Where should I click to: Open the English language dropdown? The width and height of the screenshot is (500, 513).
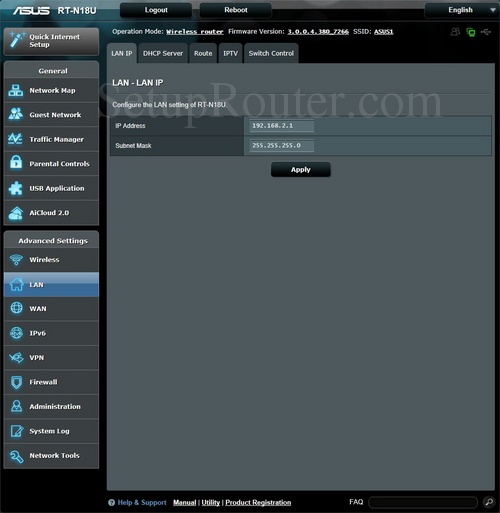click(461, 10)
